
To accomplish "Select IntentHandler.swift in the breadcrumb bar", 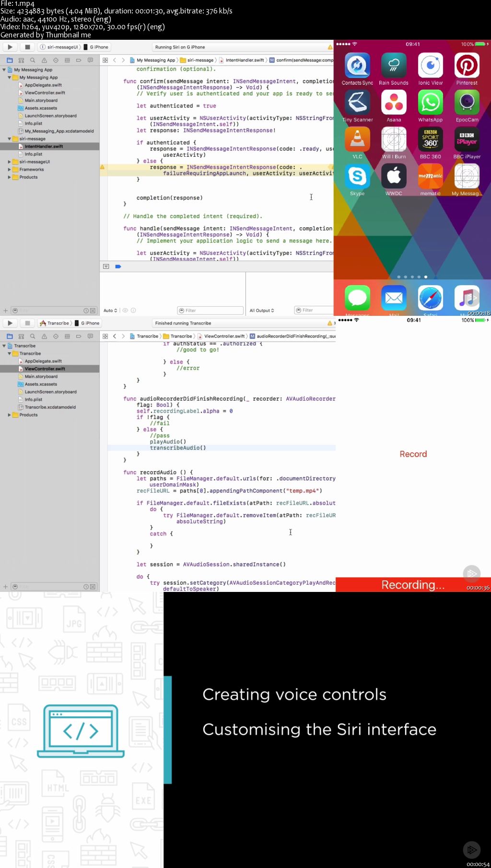I will click(242, 60).
